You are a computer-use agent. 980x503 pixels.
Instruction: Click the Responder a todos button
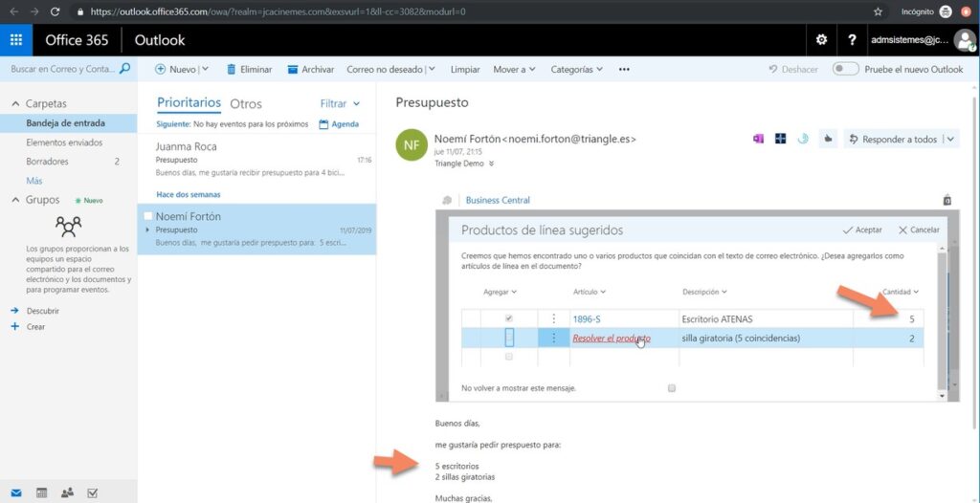coord(893,139)
